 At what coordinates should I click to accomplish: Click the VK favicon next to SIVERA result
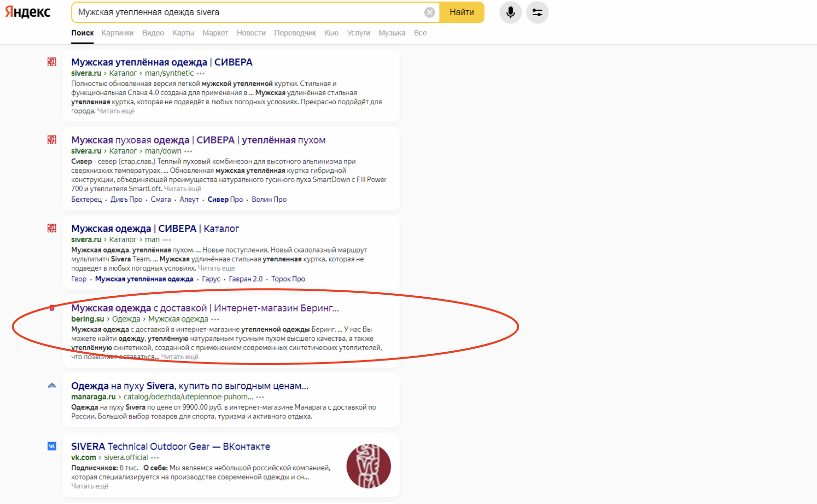(52, 446)
